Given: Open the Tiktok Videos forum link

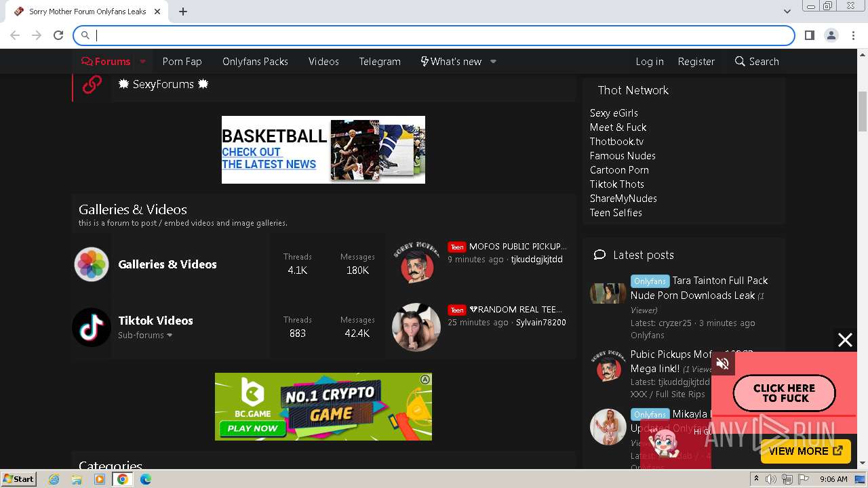Looking at the screenshot, I should [155, 321].
